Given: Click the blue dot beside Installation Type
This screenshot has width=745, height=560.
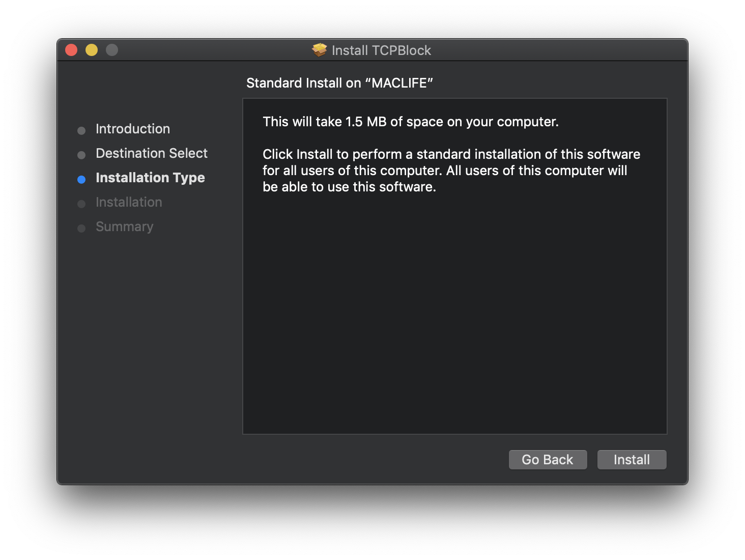Looking at the screenshot, I should click(81, 179).
